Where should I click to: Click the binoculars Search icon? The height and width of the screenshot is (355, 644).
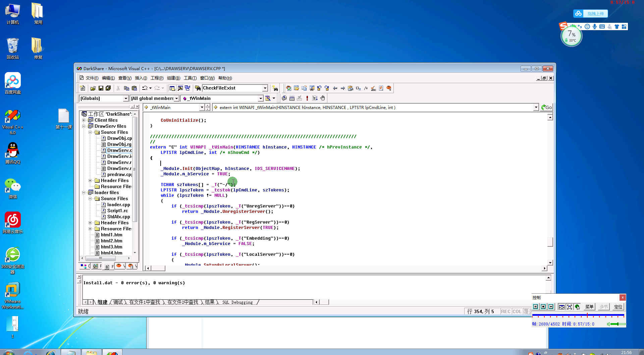tap(275, 88)
